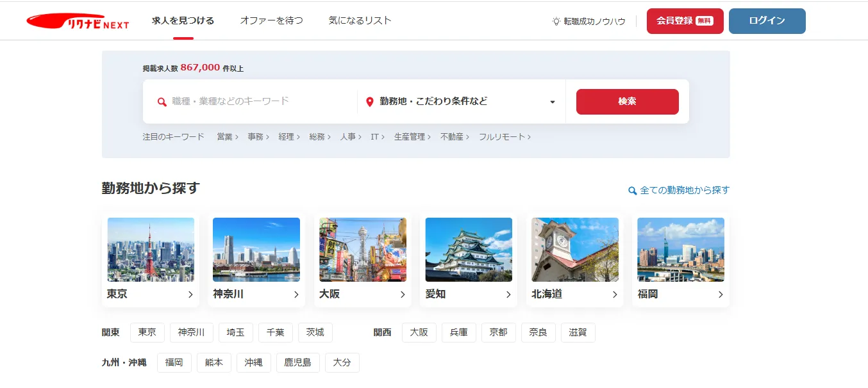Click the arrow on the 北海道 card
The height and width of the screenshot is (388, 868).
pos(615,295)
